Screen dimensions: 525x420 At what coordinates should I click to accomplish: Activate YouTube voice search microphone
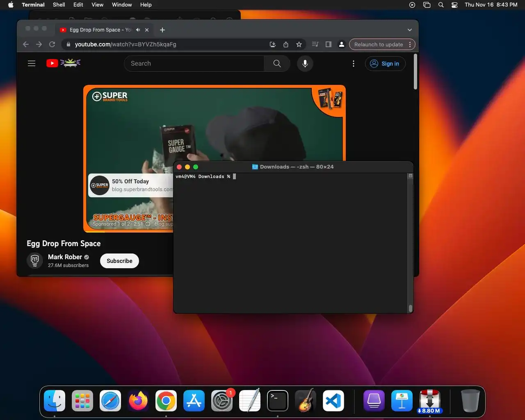pos(305,64)
